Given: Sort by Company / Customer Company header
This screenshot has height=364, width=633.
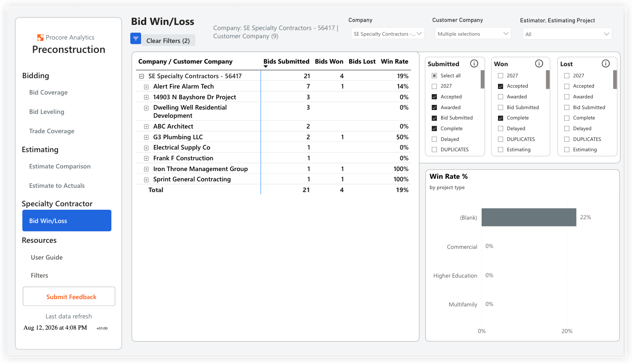Looking at the screenshot, I should 185,61.
